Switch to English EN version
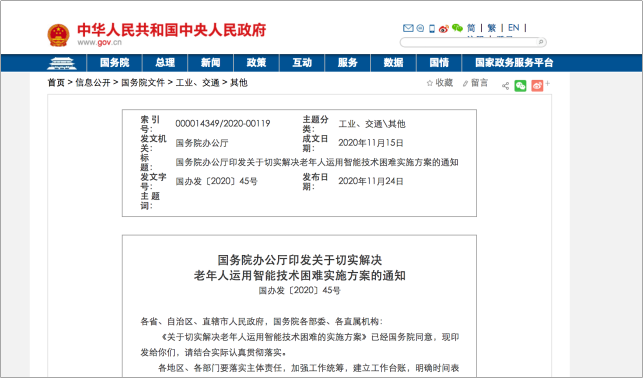The image size is (643, 378). (x=513, y=28)
